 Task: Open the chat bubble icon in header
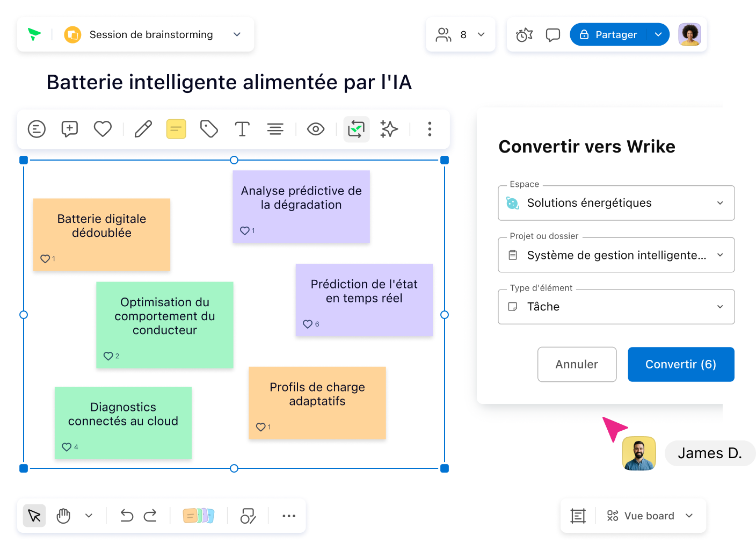click(x=553, y=35)
